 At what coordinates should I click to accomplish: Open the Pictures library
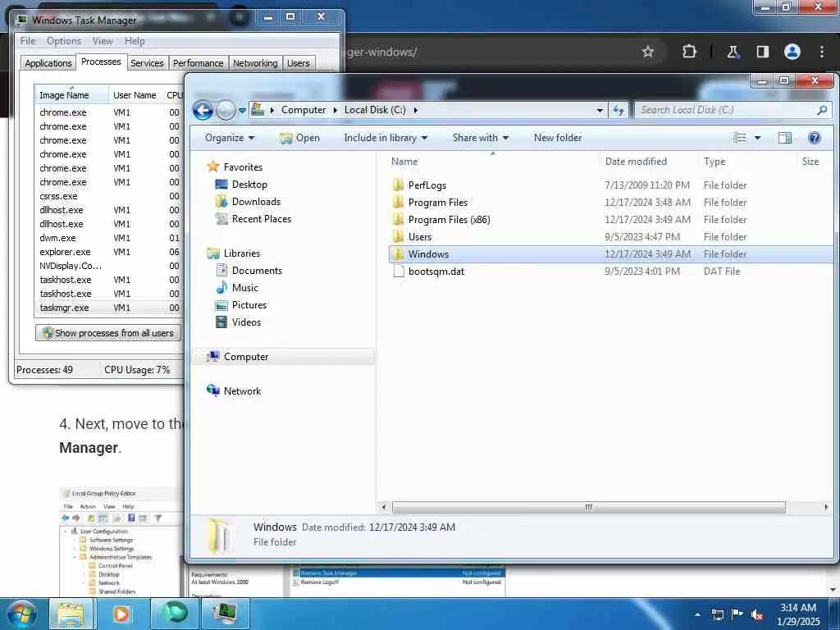[249, 305]
